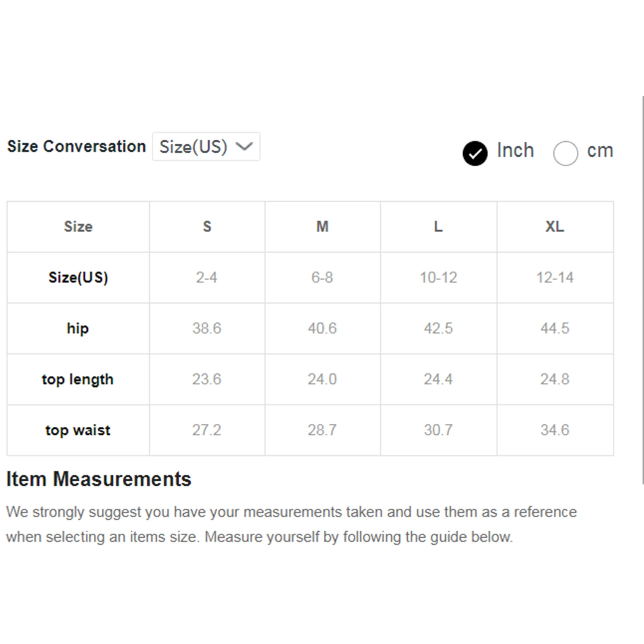Switch units to cm radio button

coord(566,153)
